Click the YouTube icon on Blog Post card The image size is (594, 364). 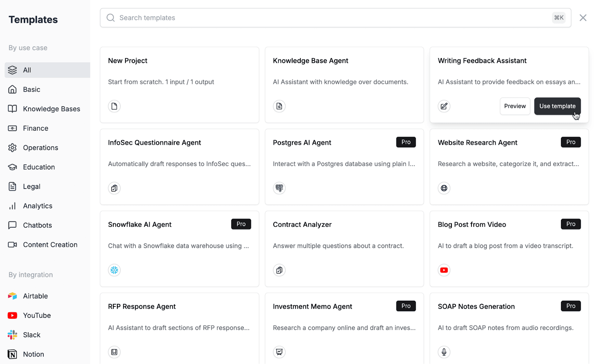(444, 270)
